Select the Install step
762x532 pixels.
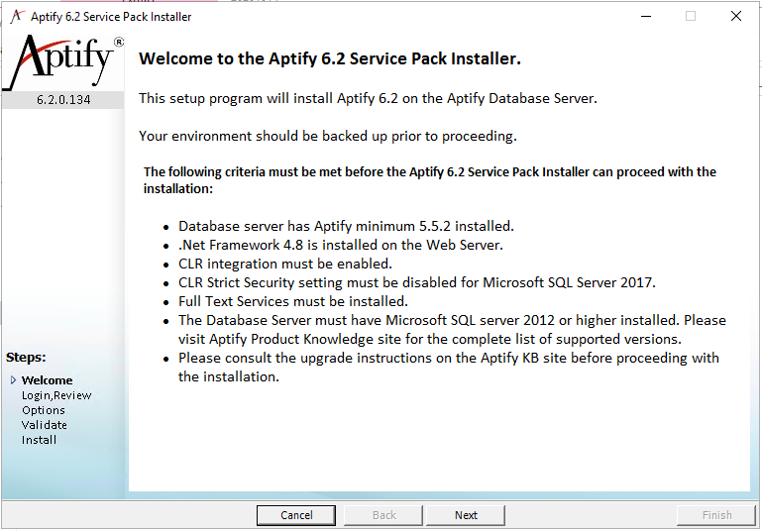tap(39, 440)
